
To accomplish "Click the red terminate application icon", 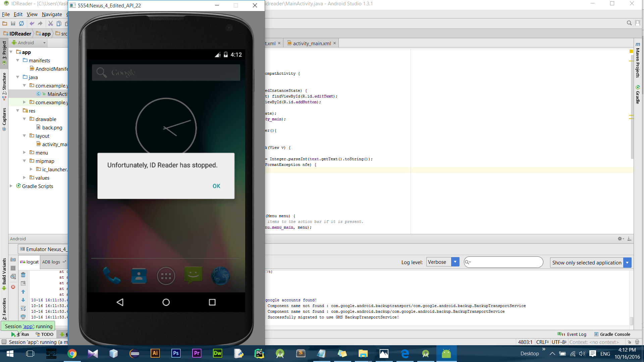I will (x=13, y=287).
